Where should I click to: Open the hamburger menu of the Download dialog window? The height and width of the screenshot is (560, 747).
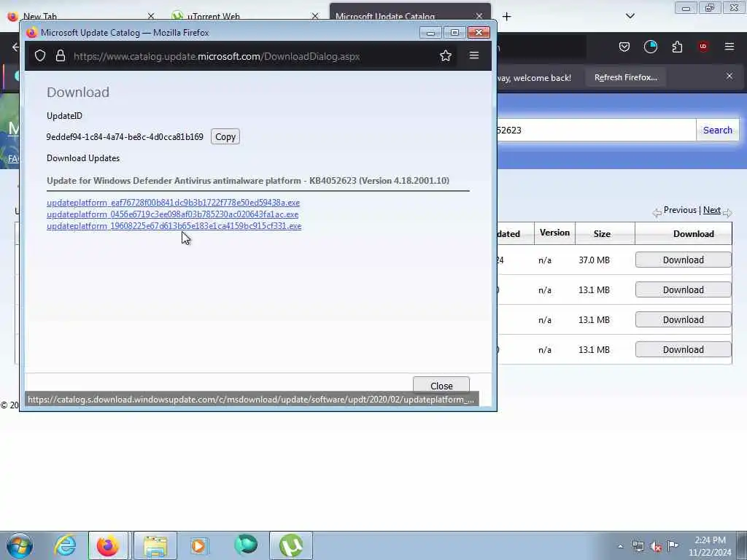click(x=474, y=55)
